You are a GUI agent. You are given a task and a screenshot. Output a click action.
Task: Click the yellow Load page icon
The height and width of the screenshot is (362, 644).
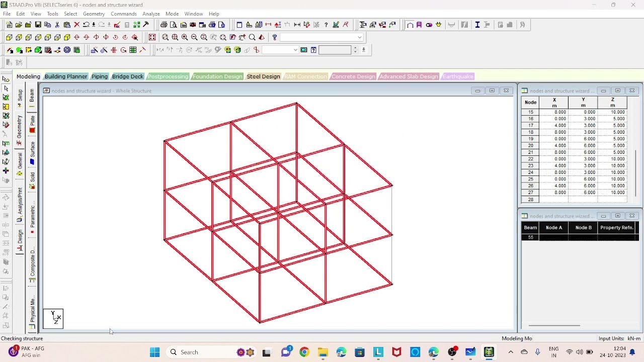(x=438, y=25)
